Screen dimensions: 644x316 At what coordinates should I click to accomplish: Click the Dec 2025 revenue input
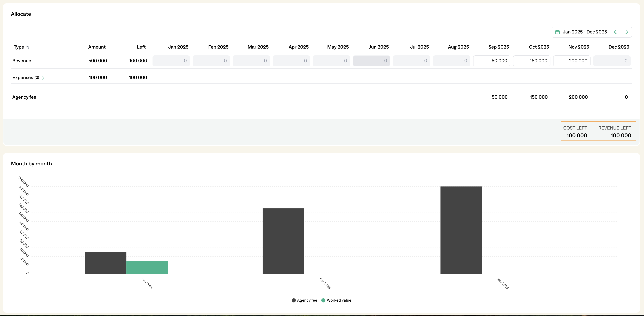pyautogui.click(x=612, y=61)
